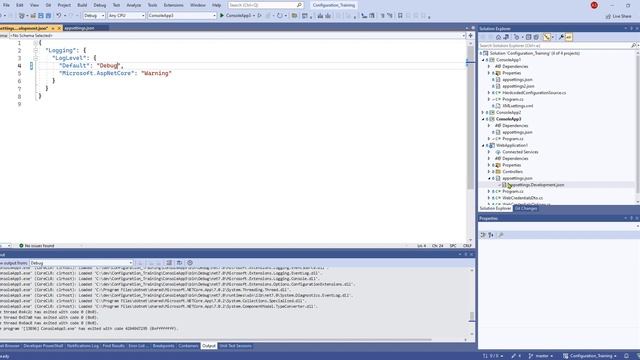Viewport: 640px width, 360px height.
Task: Select appsettings.Development.json in Solution Explorer
Action: (x=536, y=185)
